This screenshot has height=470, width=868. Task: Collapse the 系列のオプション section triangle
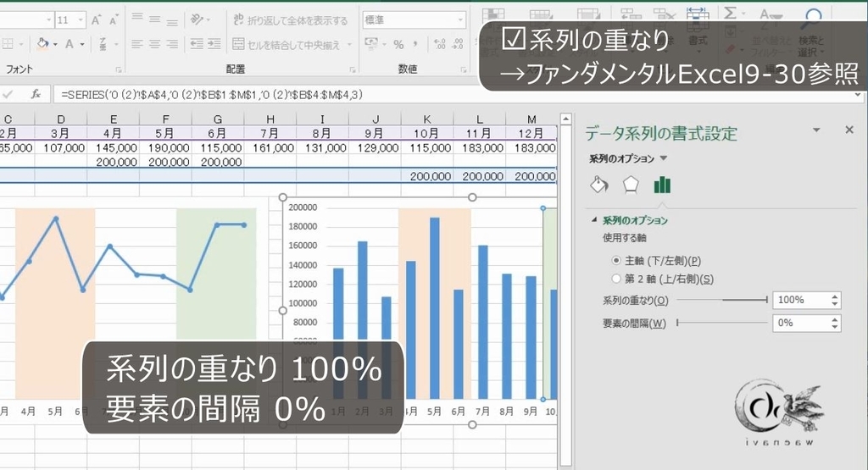pos(594,220)
